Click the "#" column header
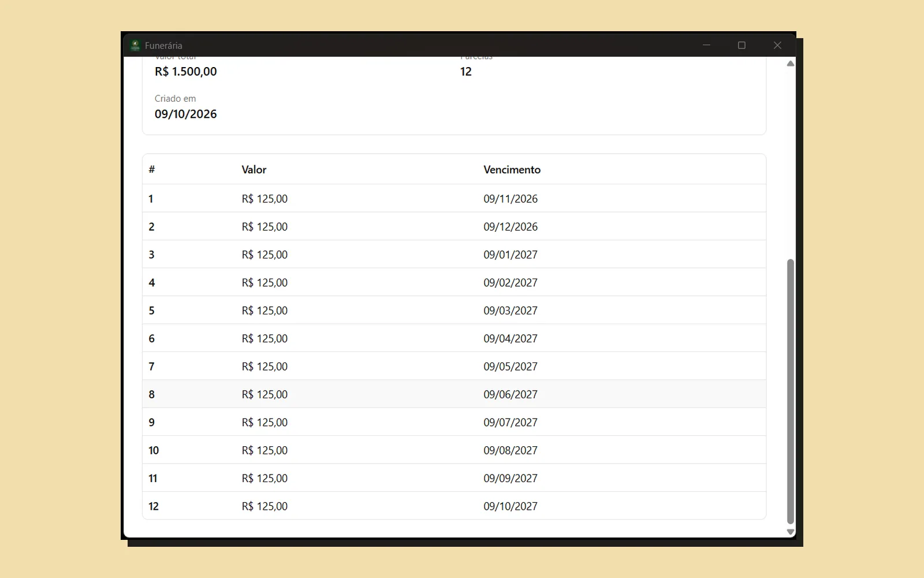Screen dimensions: 924x578 tap(152, 169)
